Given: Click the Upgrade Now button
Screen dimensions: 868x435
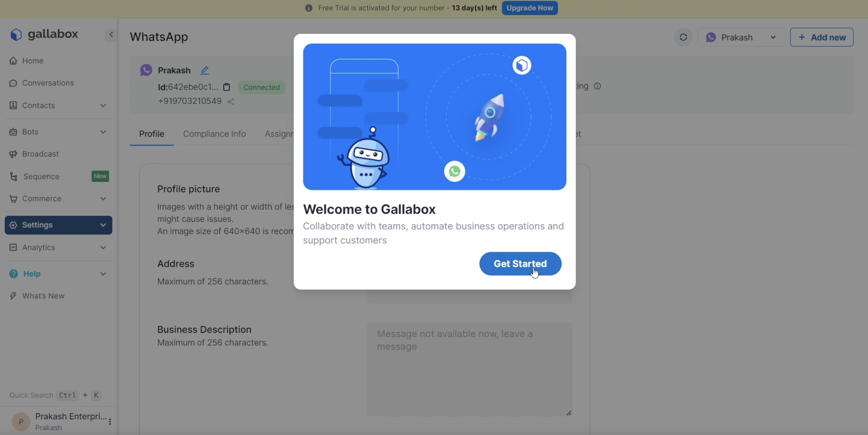Looking at the screenshot, I should click(x=530, y=8).
